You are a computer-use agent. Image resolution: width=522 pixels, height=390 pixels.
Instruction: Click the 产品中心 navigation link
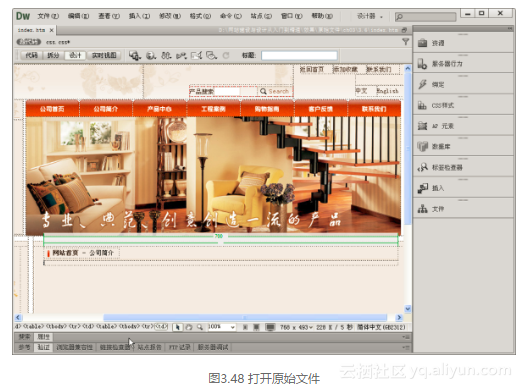pos(159,109)
